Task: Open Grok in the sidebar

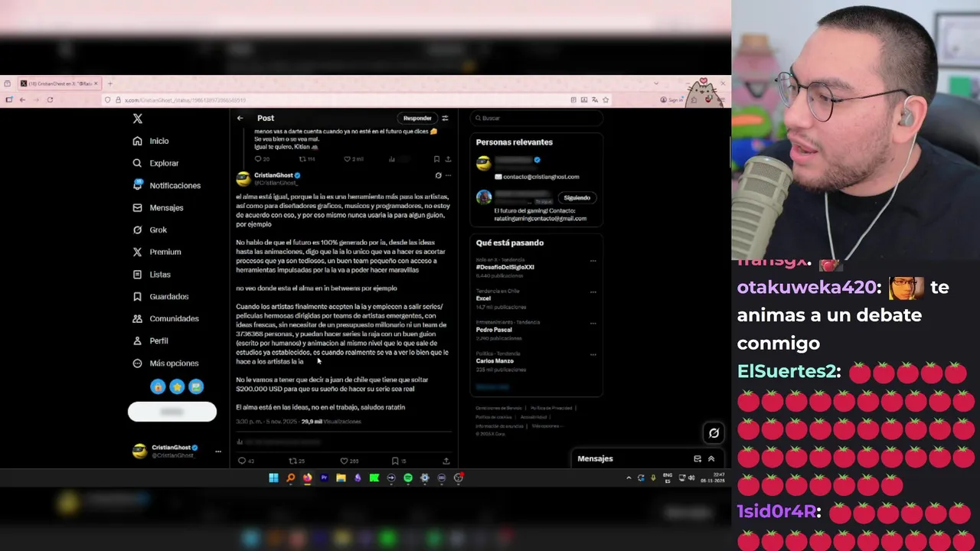Action: pyautogui.click(x=150, y=230)
